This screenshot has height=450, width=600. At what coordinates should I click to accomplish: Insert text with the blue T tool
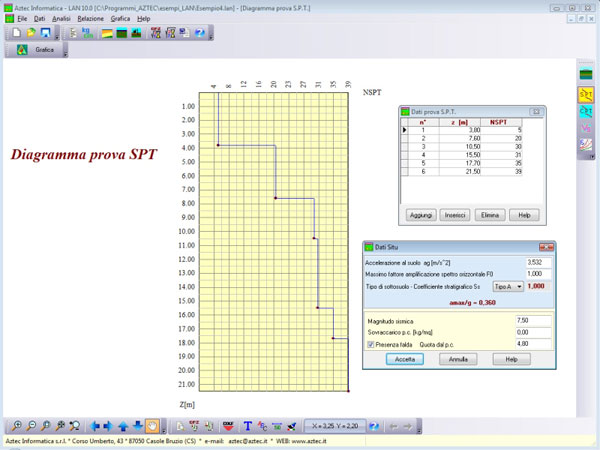point(248,426)
